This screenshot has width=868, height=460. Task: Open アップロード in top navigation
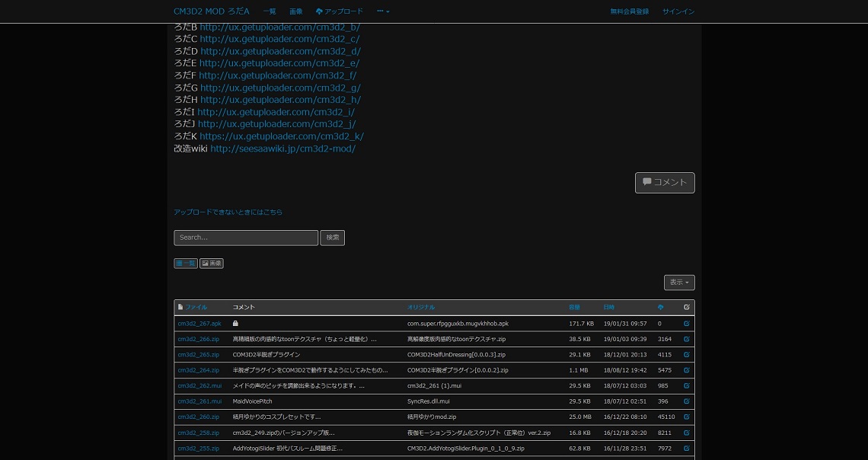tap(340, 11)
